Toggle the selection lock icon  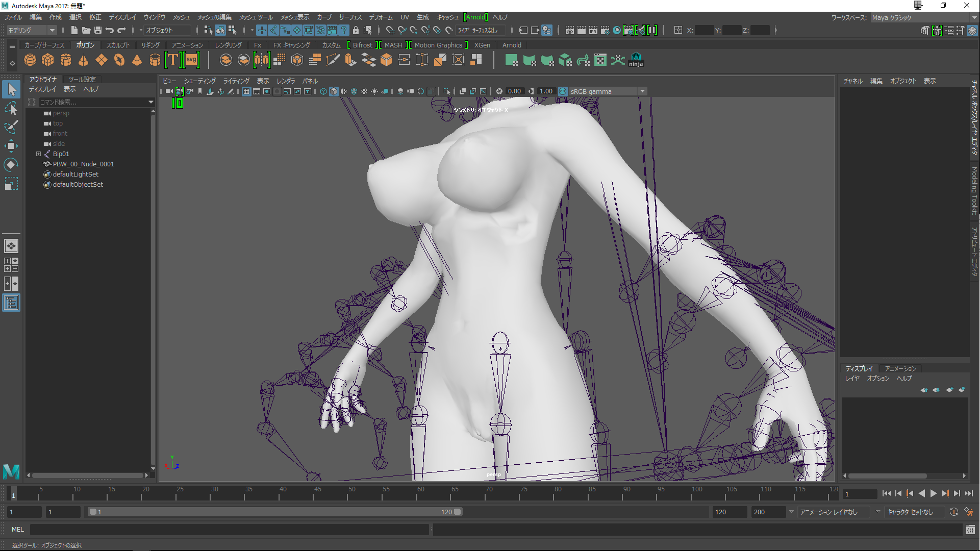click(356, 30)
